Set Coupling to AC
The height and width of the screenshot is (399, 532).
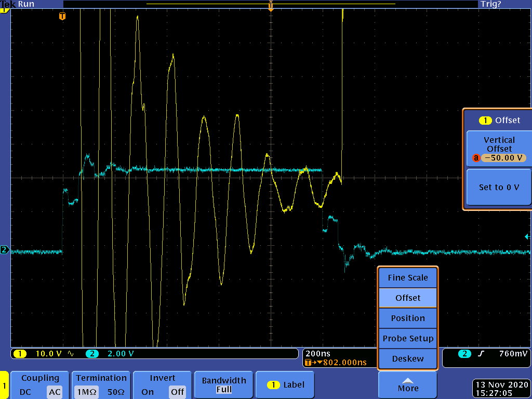[x=55, y=392]
